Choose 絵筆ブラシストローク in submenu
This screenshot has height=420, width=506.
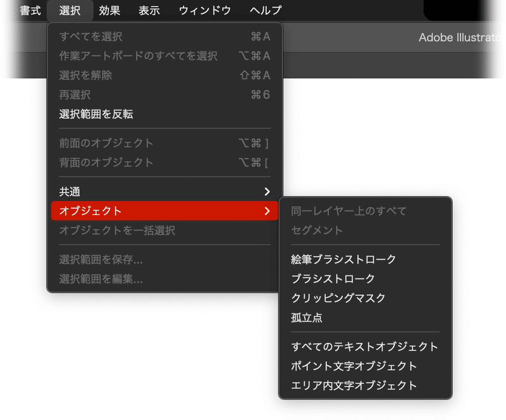click(x=366, y=259)
